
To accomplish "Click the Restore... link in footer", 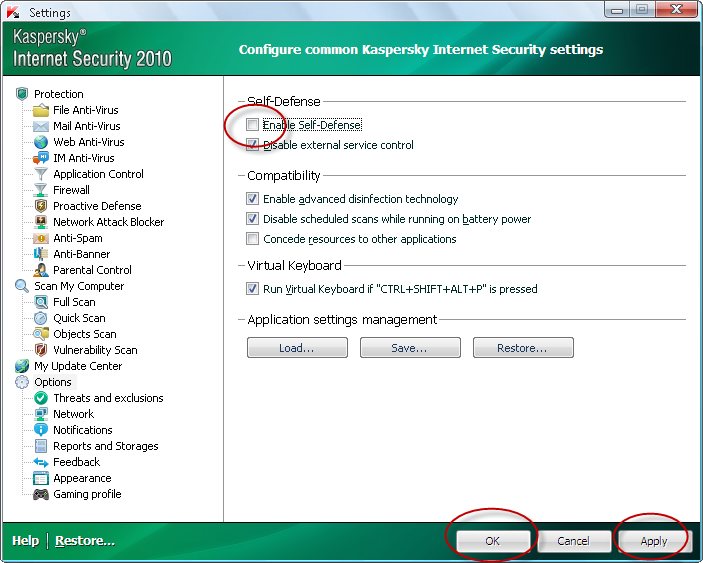I will [85, 541].
